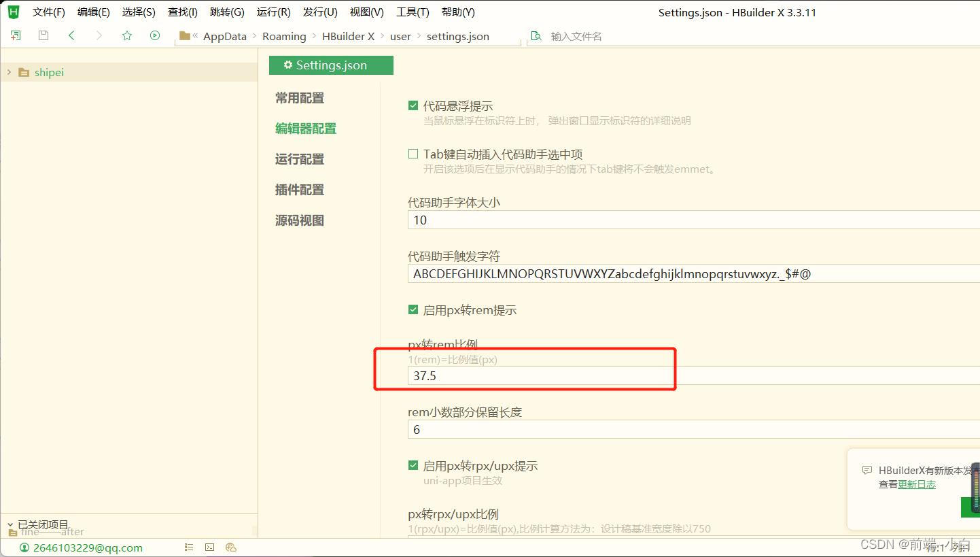Expand the shipei folder in sidebar
Viewport: 980px width, 557px height.
8,72
